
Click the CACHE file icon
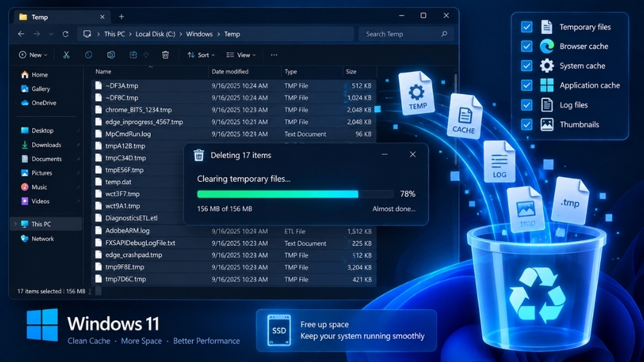(x=464, y=117)
